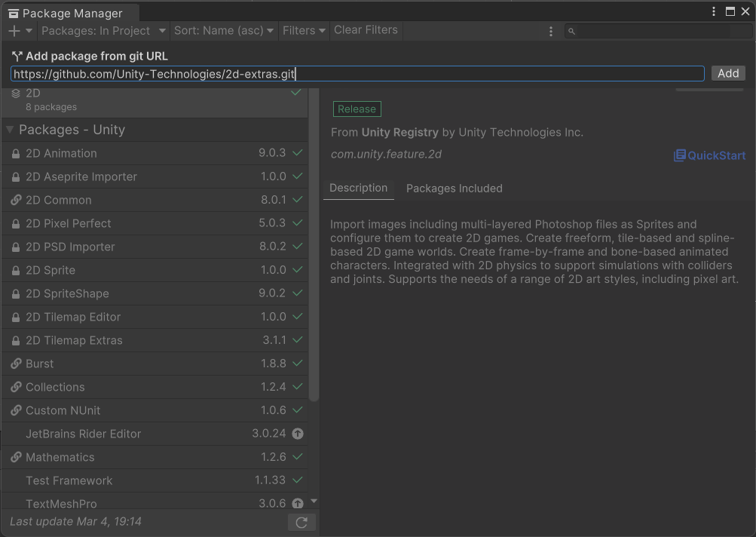The image size is (756, 537).
Task: Click the lock icon beside 2D Tilemap Editor
Action: click(x=16, y=318)
